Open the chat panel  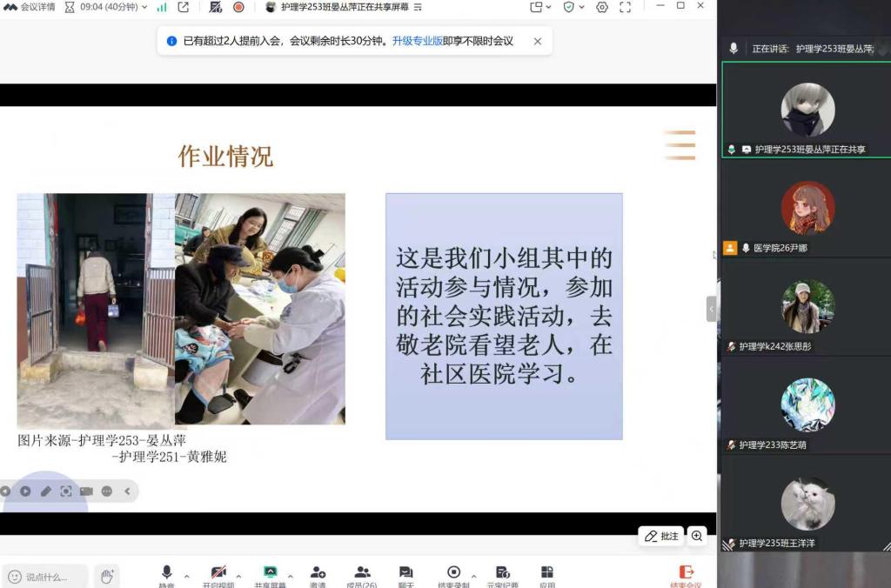pos(405,573)
